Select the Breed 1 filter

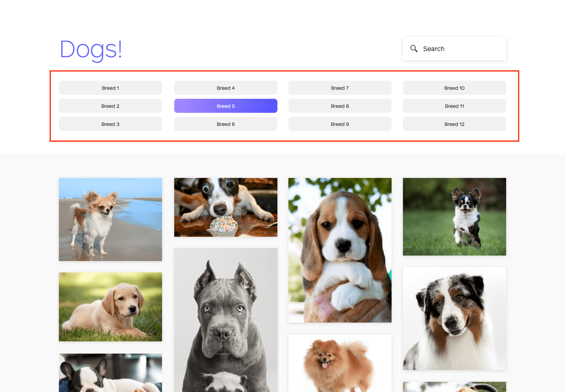(x=110, y=88)
